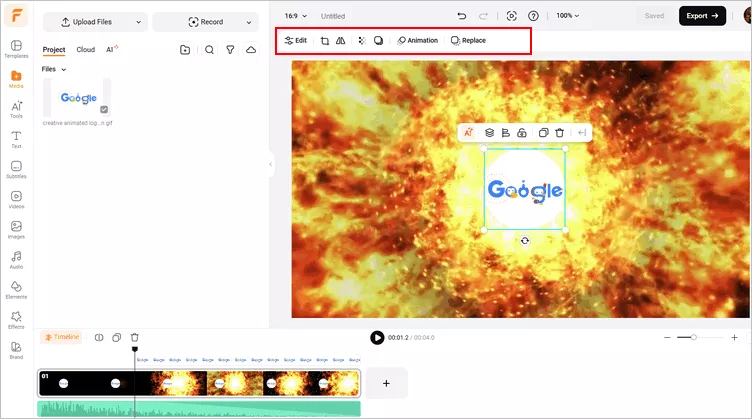Add a new scene with plus button
The height and width of the screenshot is (419, 752).
(x=387, y=383)
